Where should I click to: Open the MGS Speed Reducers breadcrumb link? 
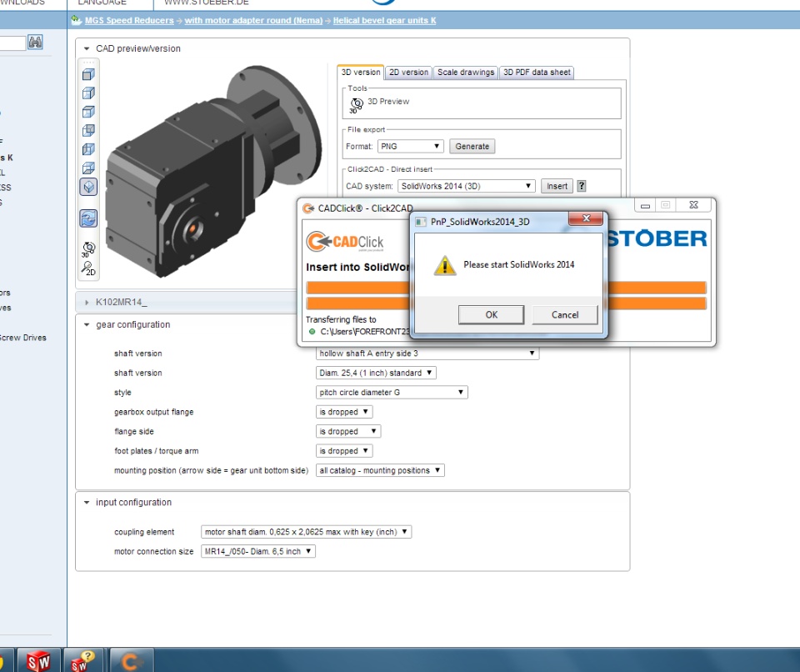click(x=129, y=20)
